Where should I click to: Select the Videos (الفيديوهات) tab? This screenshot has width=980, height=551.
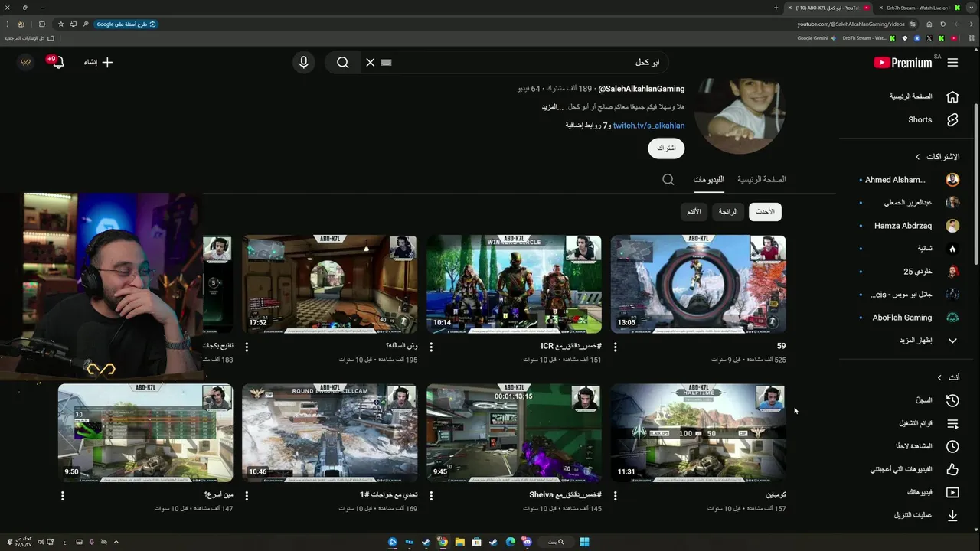[709, 179]
